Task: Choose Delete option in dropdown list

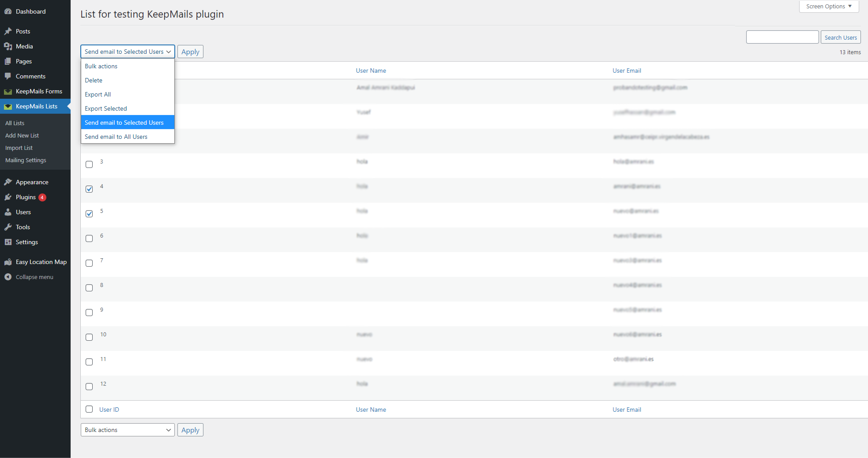Action: (128, 80)
